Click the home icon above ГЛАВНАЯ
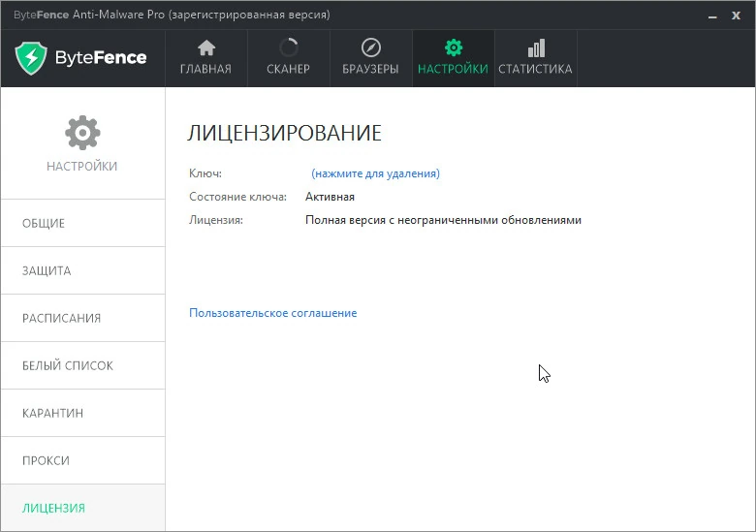Viewport: 756px width, 532px height. click(x=206, y=47)
